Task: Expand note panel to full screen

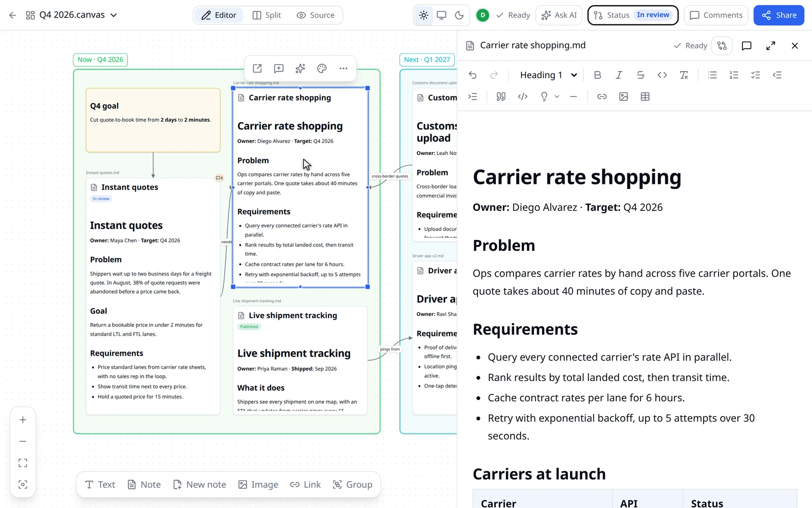Action: point(770,46)
